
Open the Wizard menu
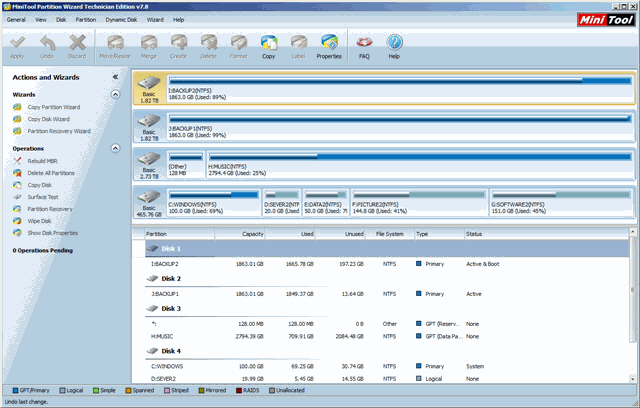[x=155, y=20]
